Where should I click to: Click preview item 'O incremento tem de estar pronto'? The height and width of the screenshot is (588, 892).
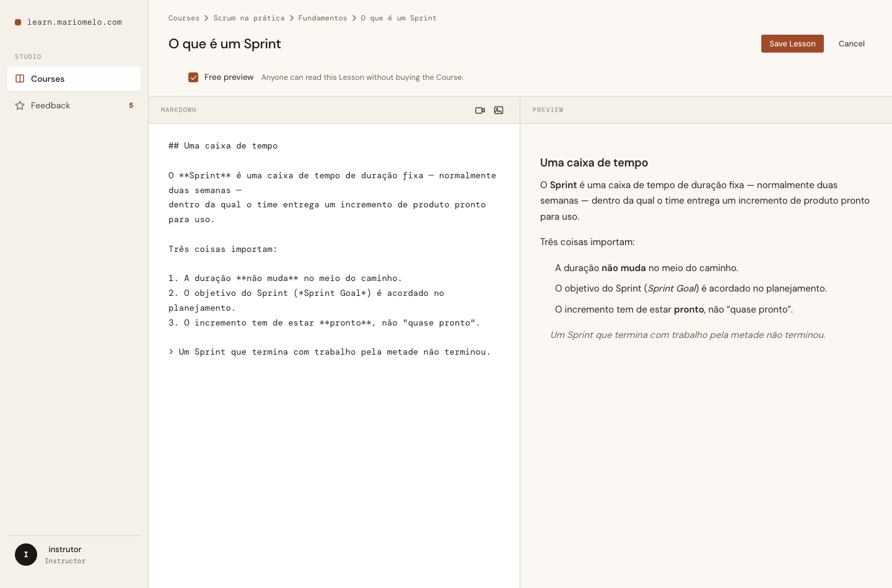pyautogui.click(x=674, y=309)
